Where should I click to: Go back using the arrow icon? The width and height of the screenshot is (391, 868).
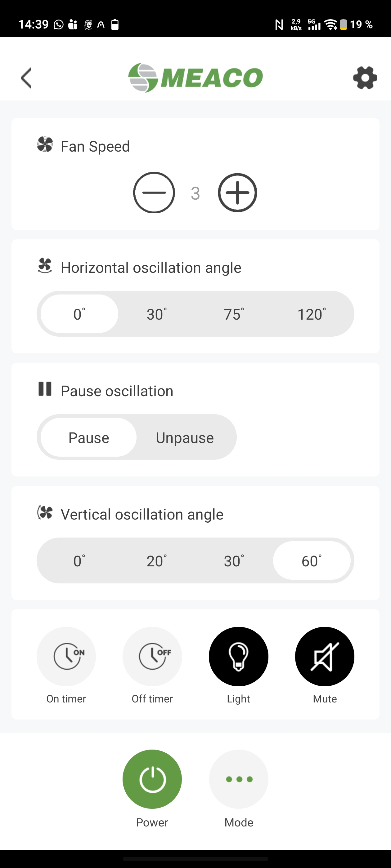click(26, 78)
